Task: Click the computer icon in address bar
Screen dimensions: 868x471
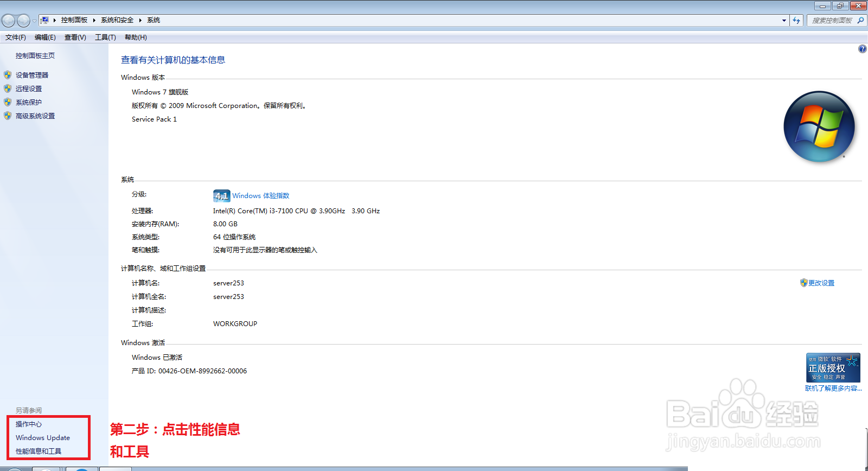Action: point(45,20)
